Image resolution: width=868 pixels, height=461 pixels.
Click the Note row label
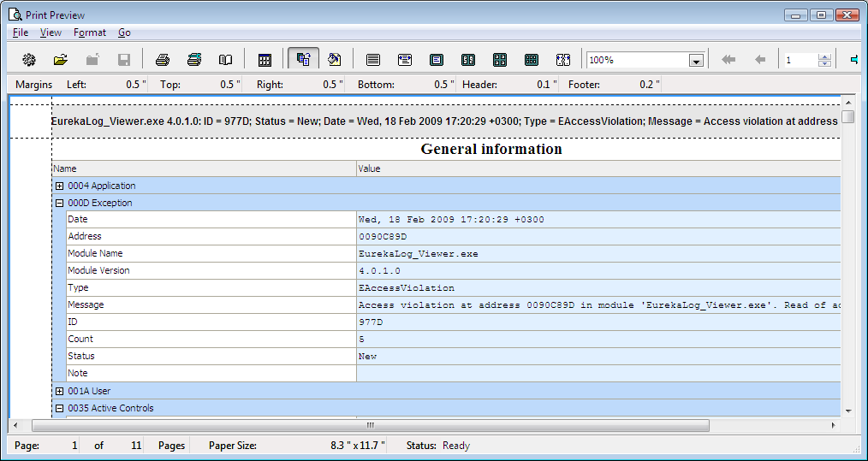point(78,373)
